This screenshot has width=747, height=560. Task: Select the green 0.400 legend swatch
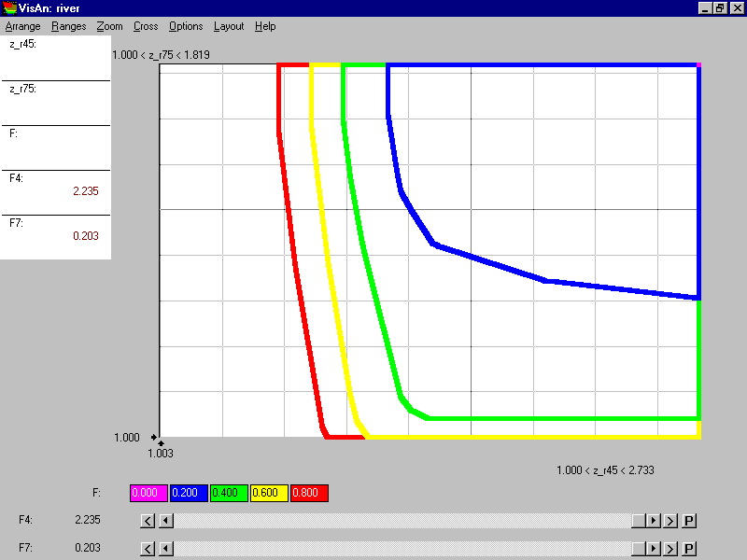pos(229,493)
